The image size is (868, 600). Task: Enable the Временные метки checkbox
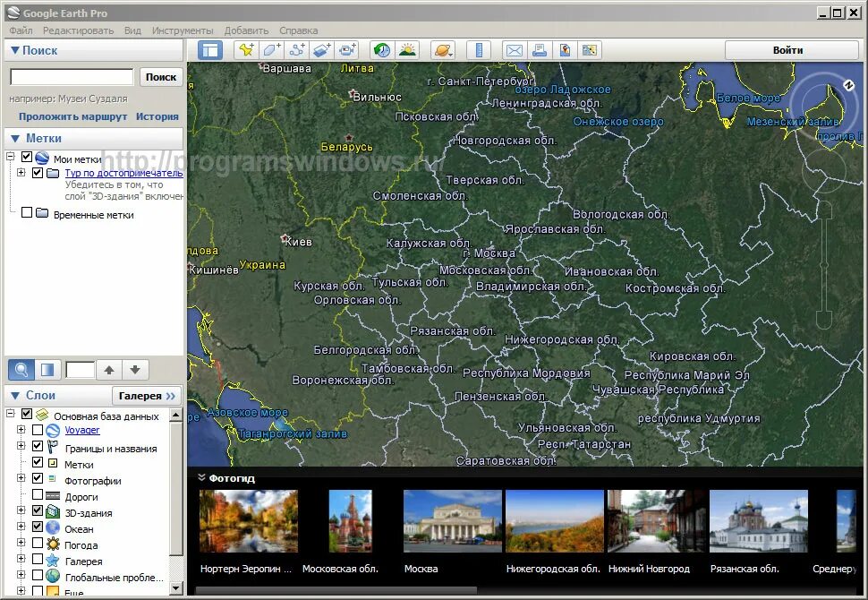point(27,212)
